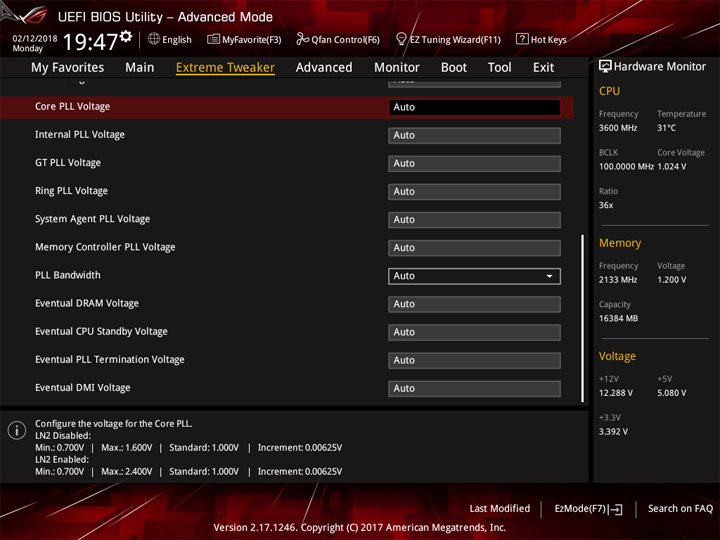Select the PLL Bandwidth label
This screenshot has width=720, height=540.
pyautogui.click(x=68, y=275)
